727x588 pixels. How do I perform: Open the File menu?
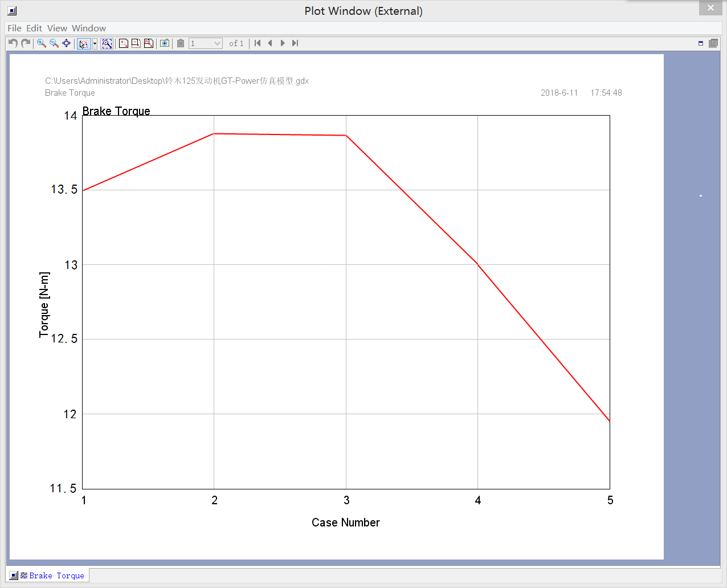pyautogui.click(x=14, y=28)
